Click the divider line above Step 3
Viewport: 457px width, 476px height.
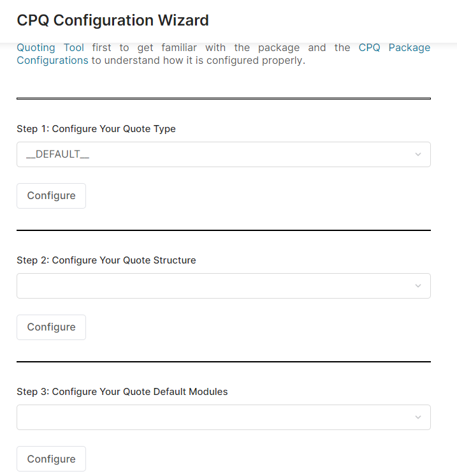[x=223, y=362]
